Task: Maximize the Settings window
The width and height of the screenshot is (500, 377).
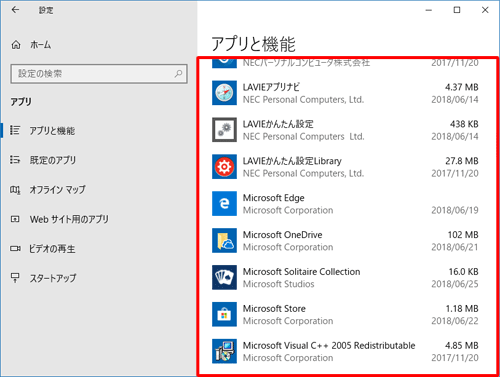Action: click(x=457, y=10)
